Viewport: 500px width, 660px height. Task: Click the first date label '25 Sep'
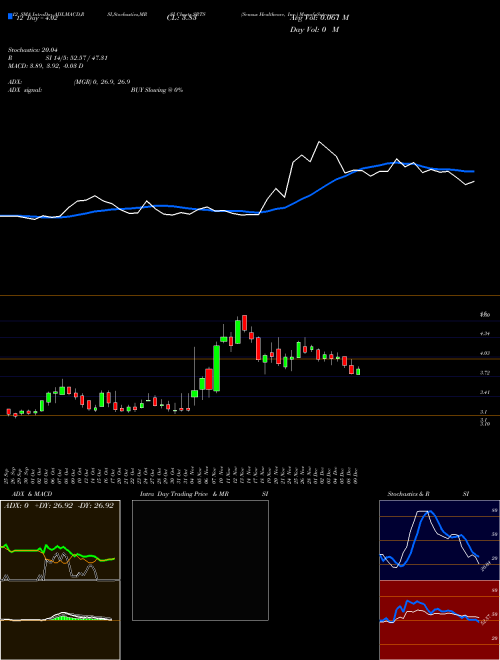point(8,475)
